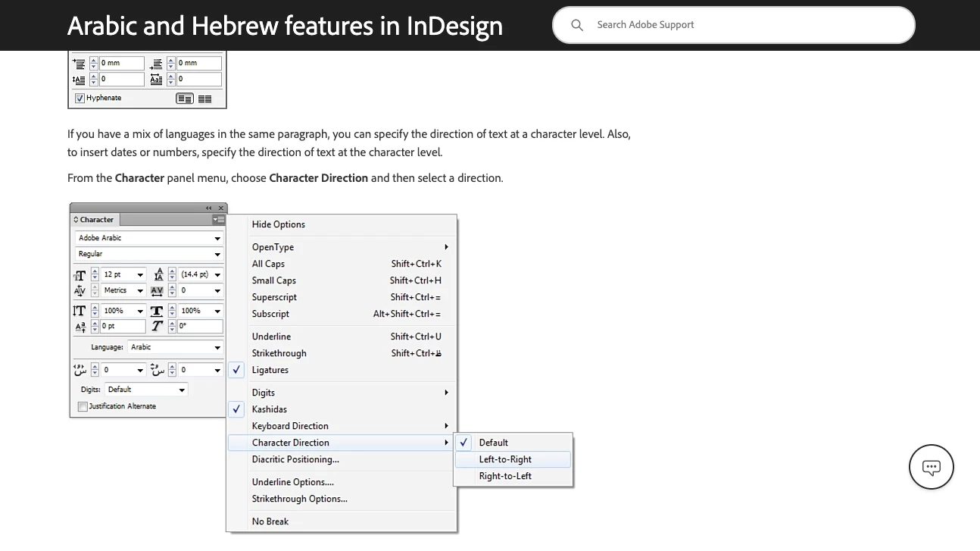
Task: Open Strikethrough Options... menu item
Action: [x=299, y=499]
